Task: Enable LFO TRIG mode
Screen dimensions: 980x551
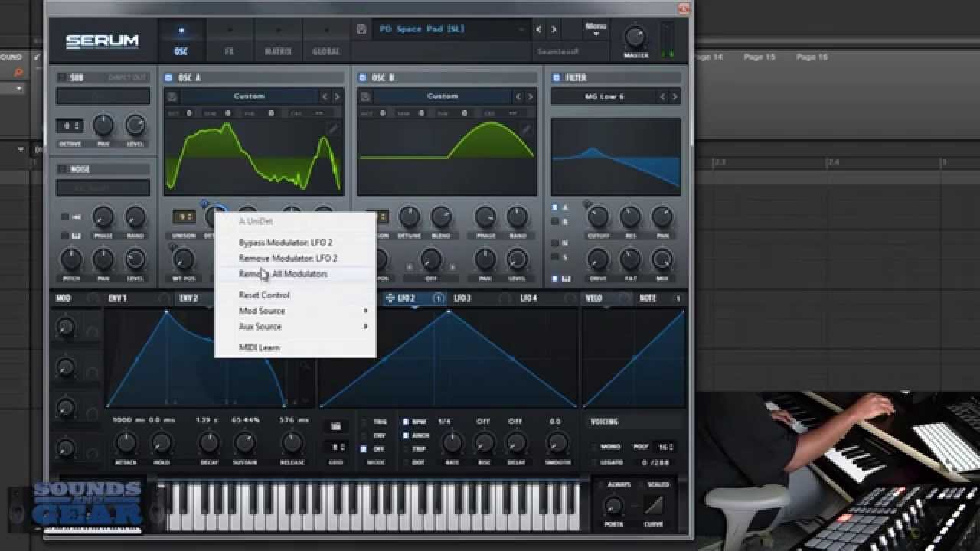Action: click(364, 422)
